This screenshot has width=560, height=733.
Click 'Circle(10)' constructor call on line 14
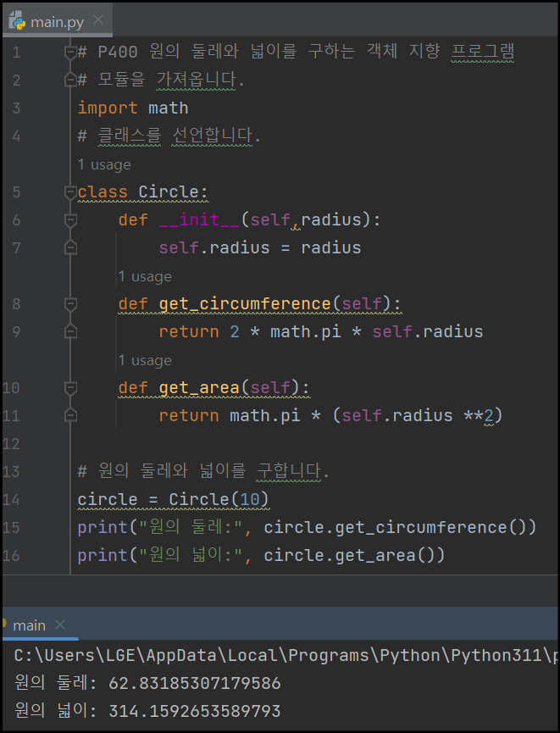219,499
